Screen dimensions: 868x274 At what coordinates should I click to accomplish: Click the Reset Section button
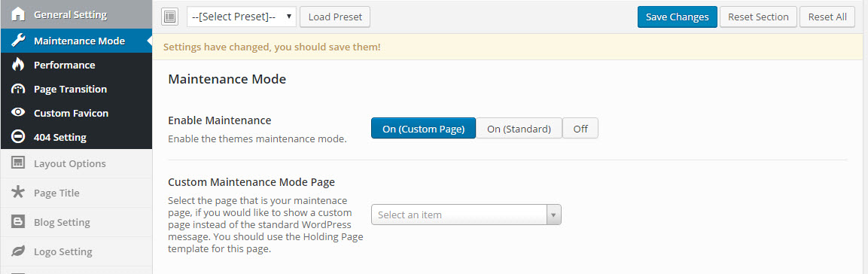click(758, 17)
